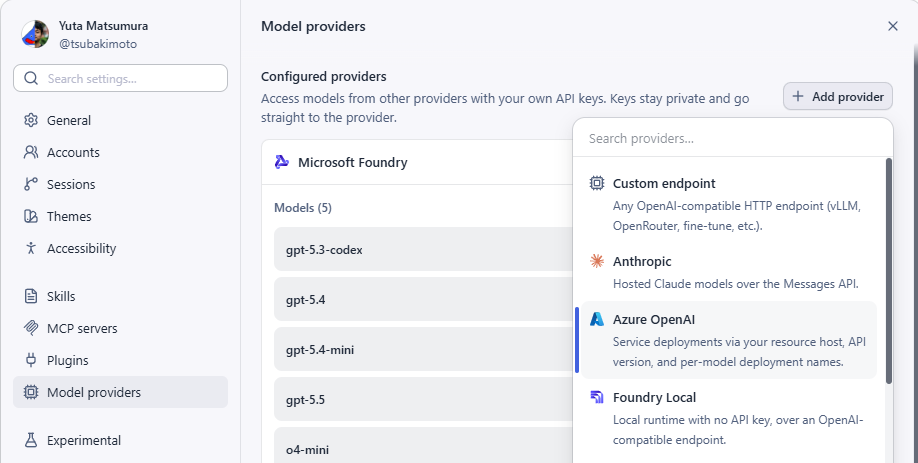918x463 pixels.
Task: Select the gpt-5.3-codex model row
Action: click(423, 249)
